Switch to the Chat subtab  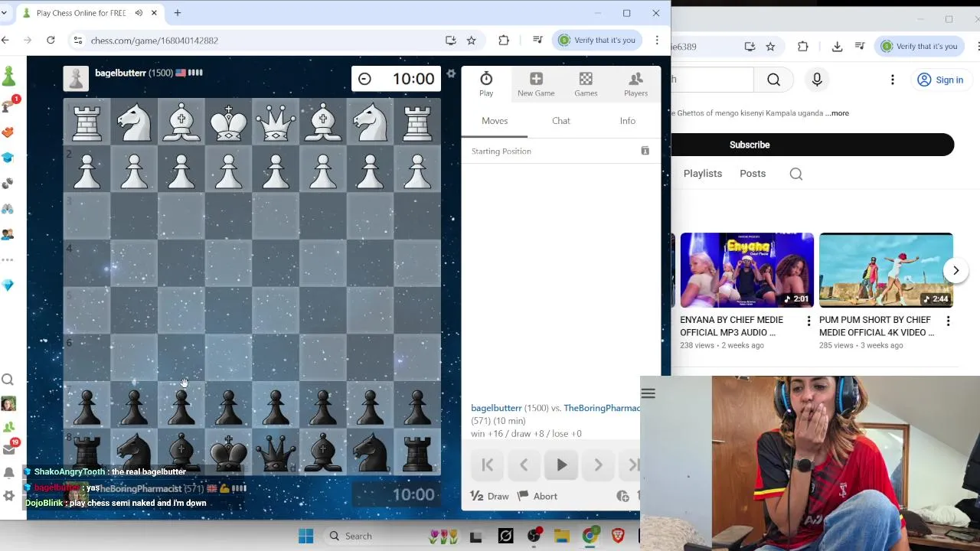(561, 121)
